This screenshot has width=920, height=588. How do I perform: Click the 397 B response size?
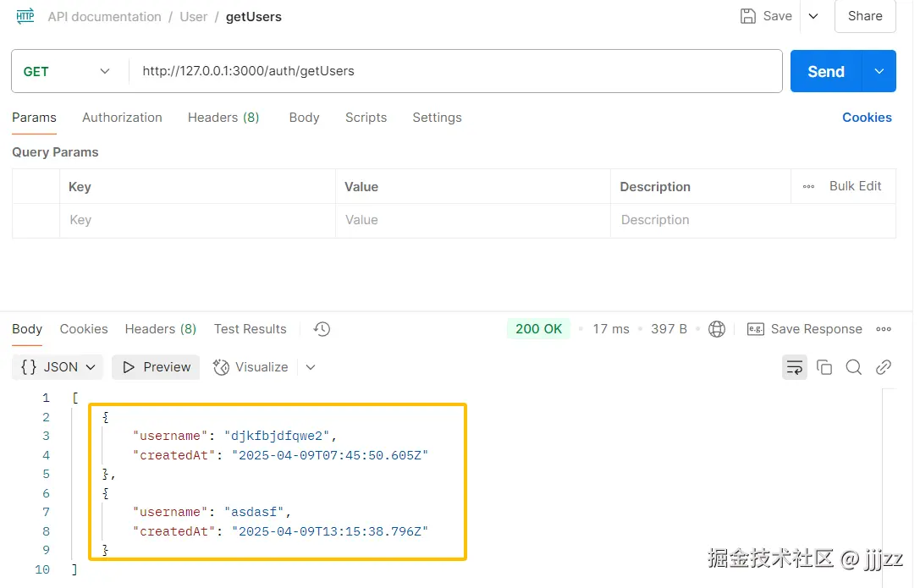click(x=669, y=329)
